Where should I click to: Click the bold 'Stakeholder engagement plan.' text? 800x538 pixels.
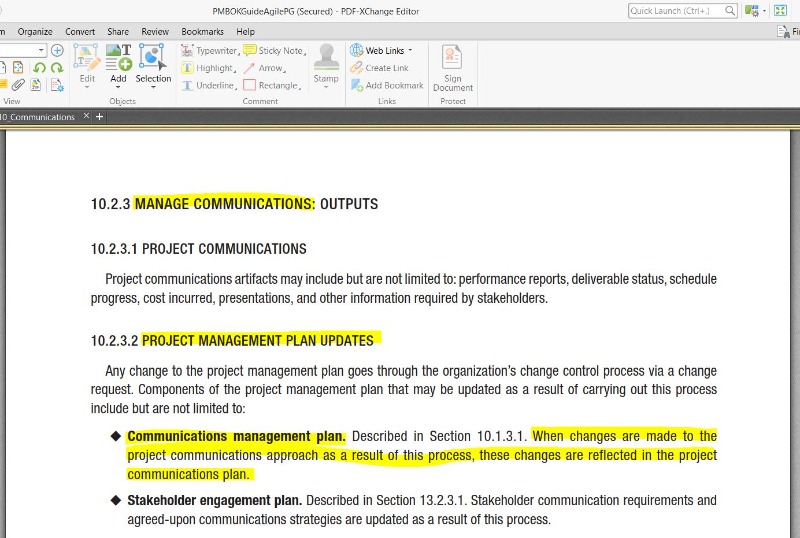[x=214, y=500]
